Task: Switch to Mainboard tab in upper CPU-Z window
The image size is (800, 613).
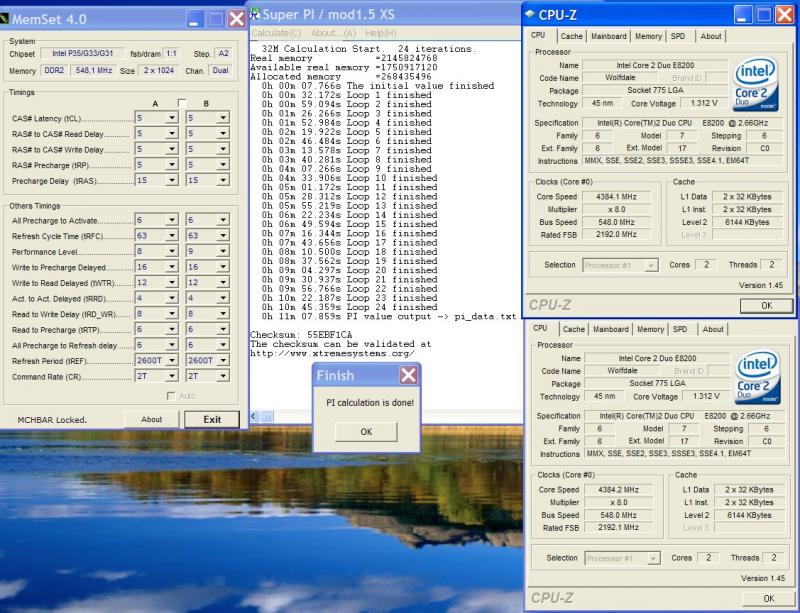Action: 609,36
